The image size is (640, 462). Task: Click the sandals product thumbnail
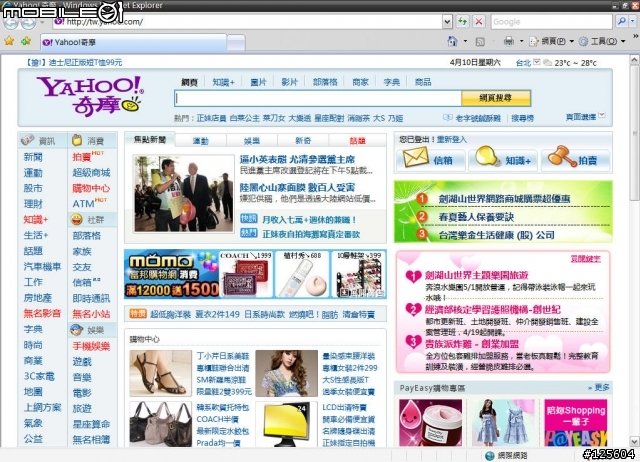pyautogui.click(x=160, y=373)
